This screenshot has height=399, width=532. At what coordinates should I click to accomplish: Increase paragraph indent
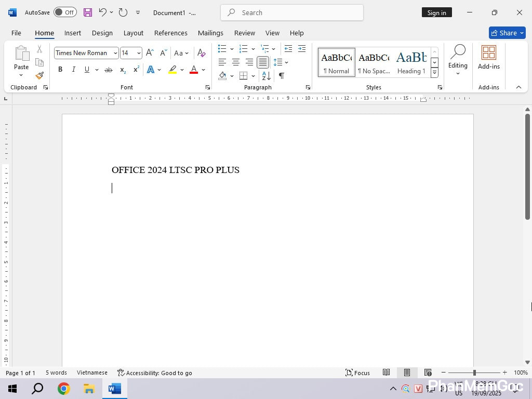click(x=301, y=49)
